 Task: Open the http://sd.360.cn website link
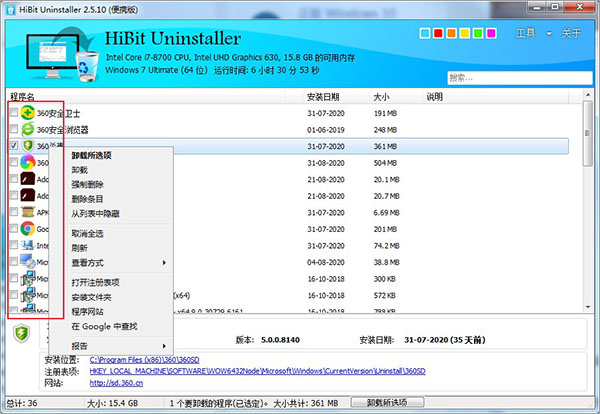pos(116,383)
